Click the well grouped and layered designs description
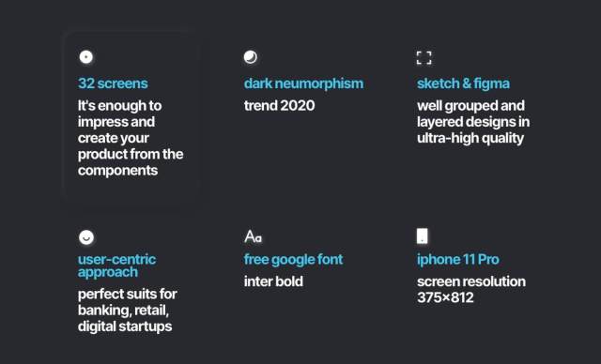Image resolution: width=601 pixels, height=364 pixels. [x=473, y=122]
